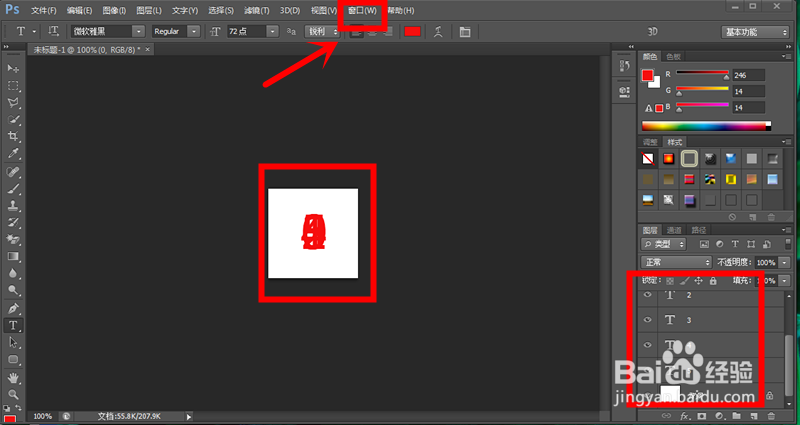Image resolution: width=800 pixels, height=425 pixels.
Task: Click the R red channel slider
Action: [x=703, y=73]
